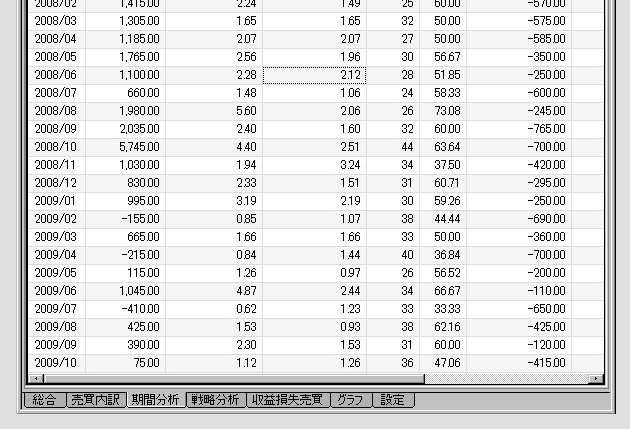Select the 期間分析 tab
This screenshot has width=630, height=429.
[x=156, y=400]
